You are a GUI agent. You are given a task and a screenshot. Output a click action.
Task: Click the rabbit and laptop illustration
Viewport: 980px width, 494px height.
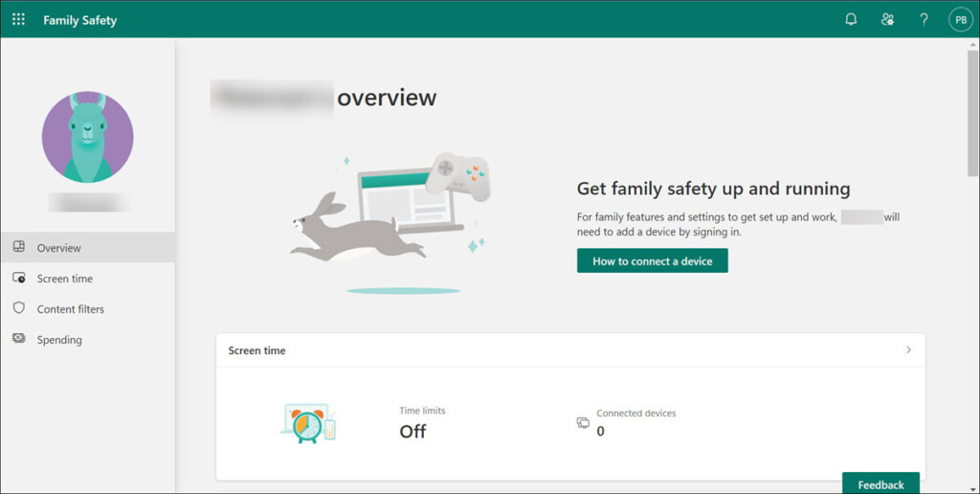tap(391, 223)
